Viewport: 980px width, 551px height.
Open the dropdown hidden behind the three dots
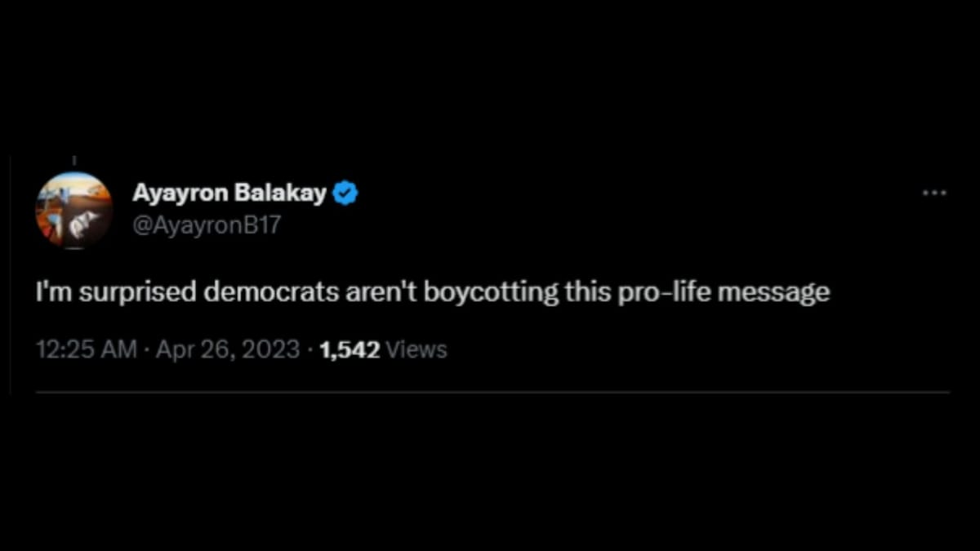pos(932,191)
